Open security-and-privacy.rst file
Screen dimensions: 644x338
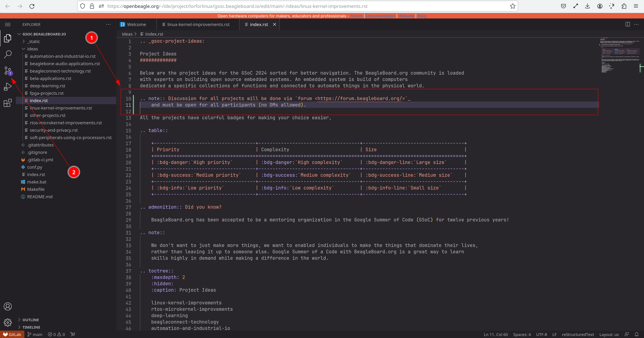(x=54, y=130)
